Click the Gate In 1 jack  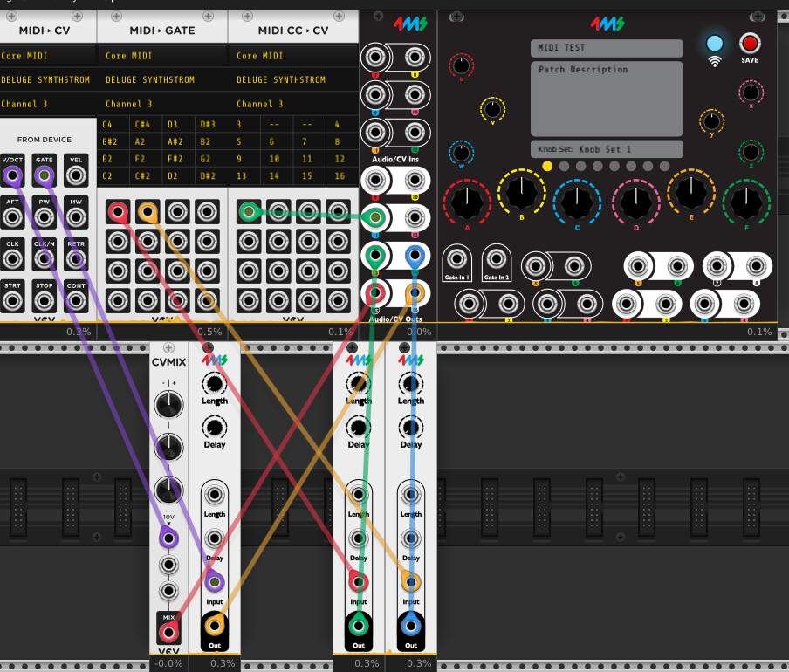click(456, 259)
